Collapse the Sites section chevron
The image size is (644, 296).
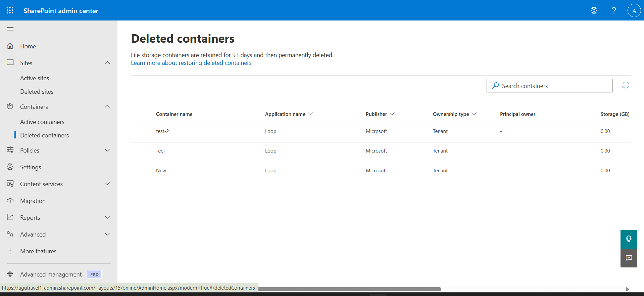pos(107,63)
